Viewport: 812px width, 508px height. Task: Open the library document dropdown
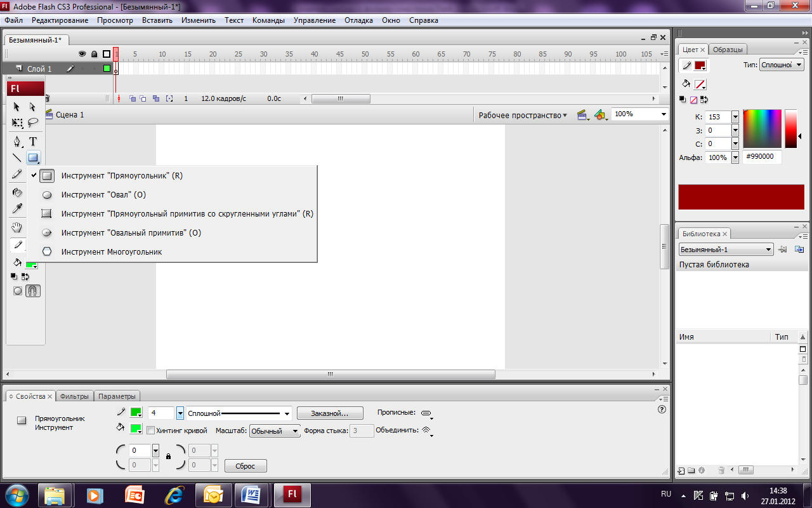(726, 250)
